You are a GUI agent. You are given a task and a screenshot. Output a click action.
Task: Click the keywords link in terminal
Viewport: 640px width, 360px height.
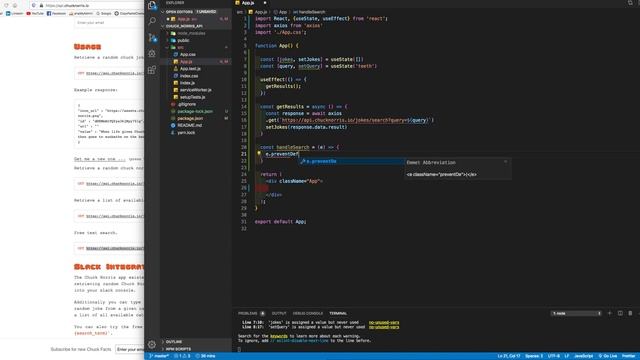(279, 336)
